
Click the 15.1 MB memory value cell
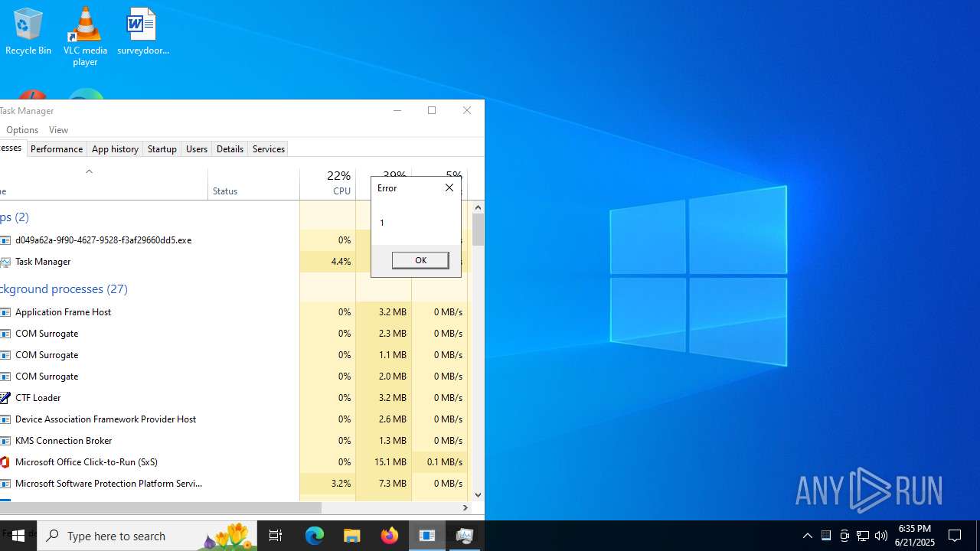[384, 462]
